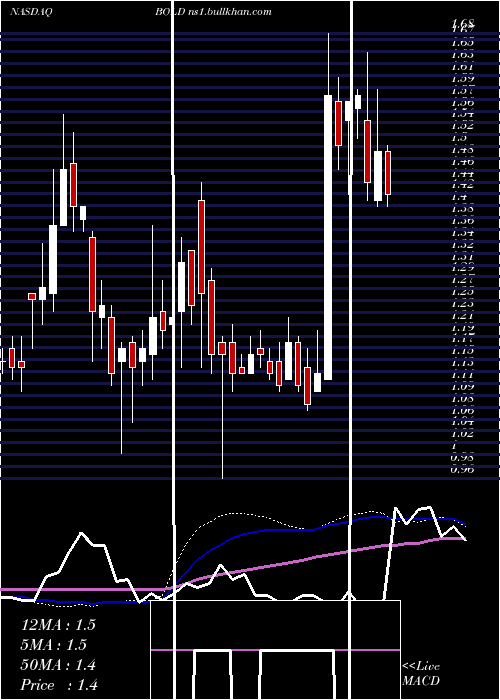Image resolution: width=500 pixels, height=700 pixels.
Task: Click the NASDAQ exchange label
Action: pyautogui.click(x=31, y=12)
